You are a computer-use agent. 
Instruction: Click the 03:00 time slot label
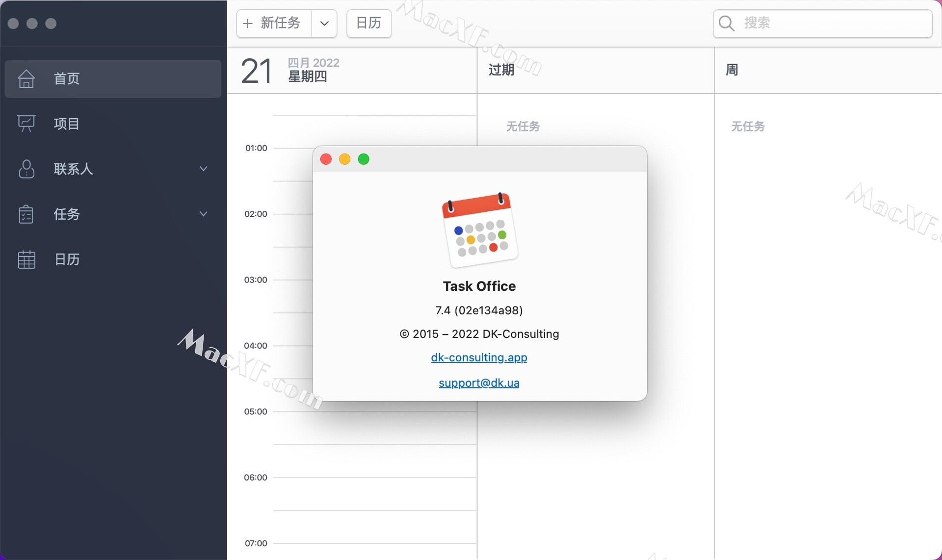(x=256, y=280)
